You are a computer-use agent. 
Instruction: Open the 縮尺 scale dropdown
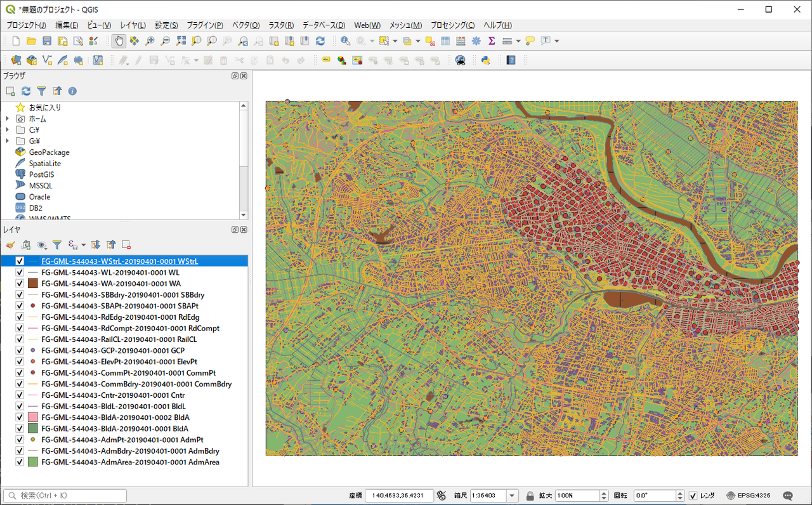(511, 495)
